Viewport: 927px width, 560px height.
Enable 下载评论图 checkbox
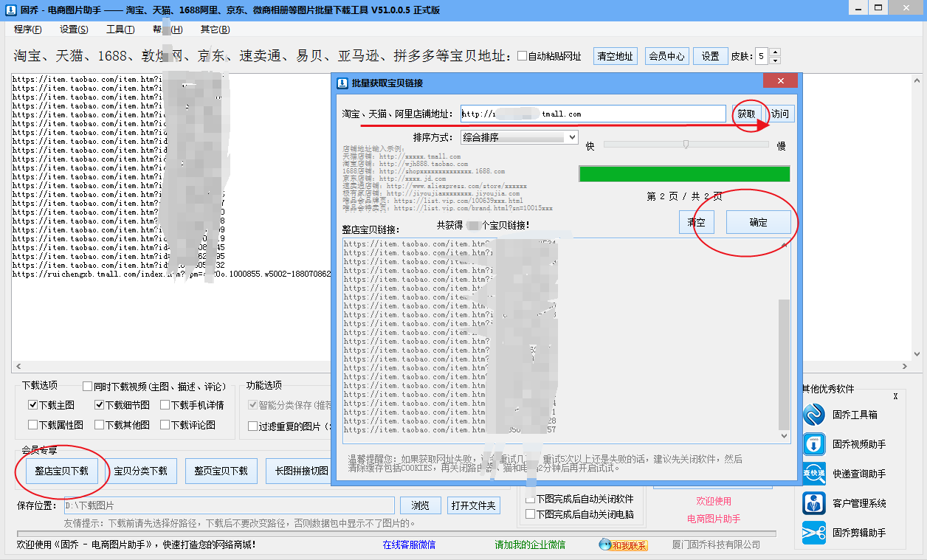click(165, 425)
